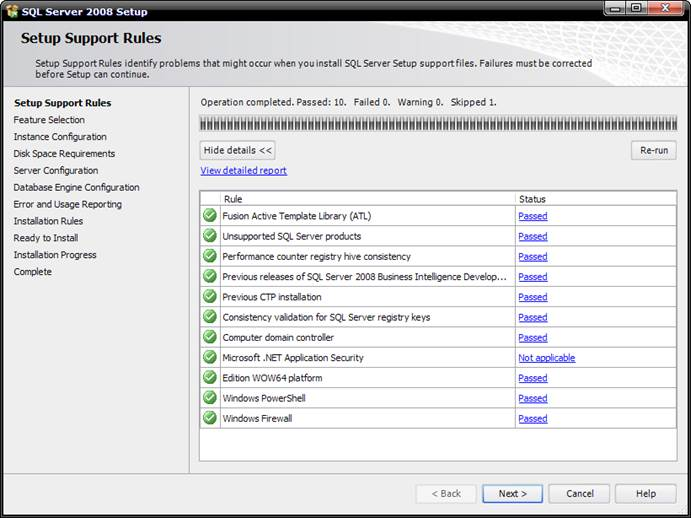Re-run the setup support rules
The image size is (691, 518).
tap(654, 150)
